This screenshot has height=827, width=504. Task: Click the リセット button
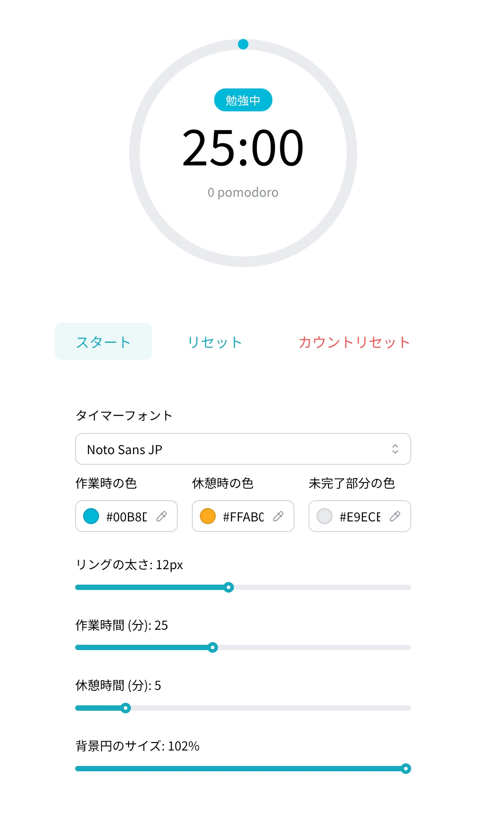215,341
